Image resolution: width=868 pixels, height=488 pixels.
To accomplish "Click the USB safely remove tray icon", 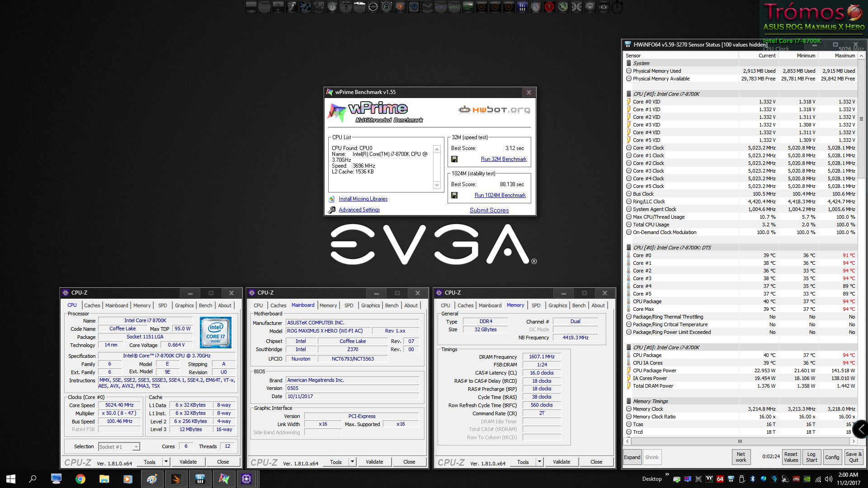I will tap(741, 479).
